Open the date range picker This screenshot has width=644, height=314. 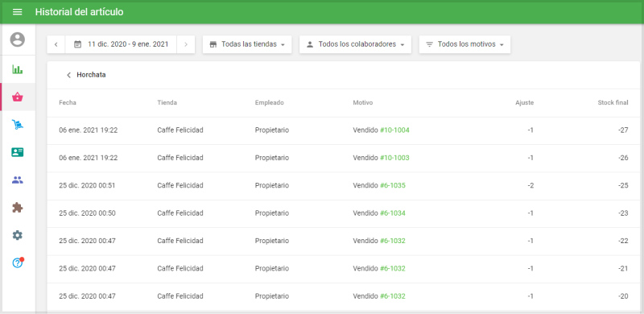click(122, 44)
